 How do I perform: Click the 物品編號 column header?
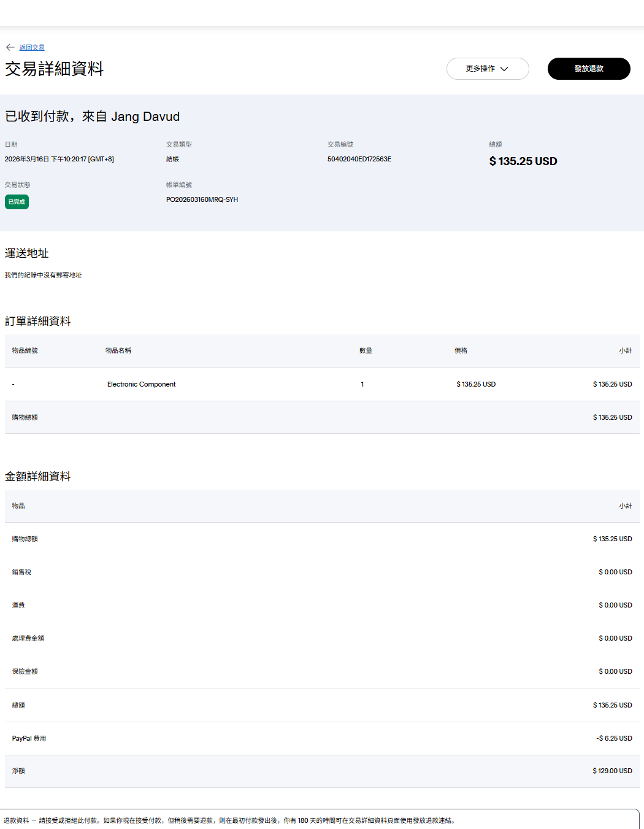click(x=25, y=350)
